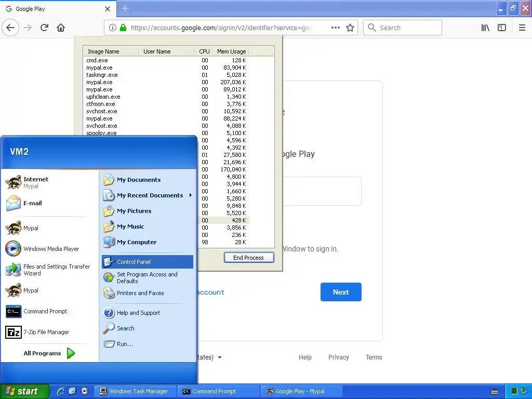Select the process row using 428 K
This screenshot has height=399, width=532.
click(223, 220)
